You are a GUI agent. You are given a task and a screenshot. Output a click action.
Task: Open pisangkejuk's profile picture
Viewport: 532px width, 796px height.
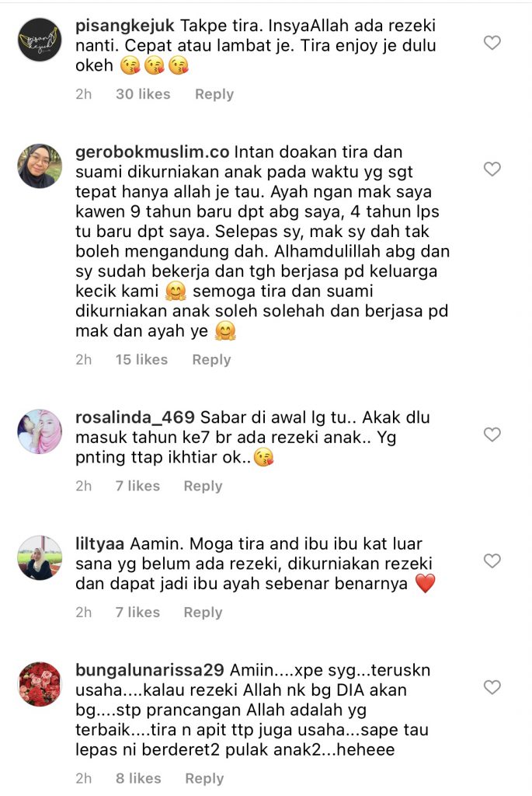pos(40,40)
